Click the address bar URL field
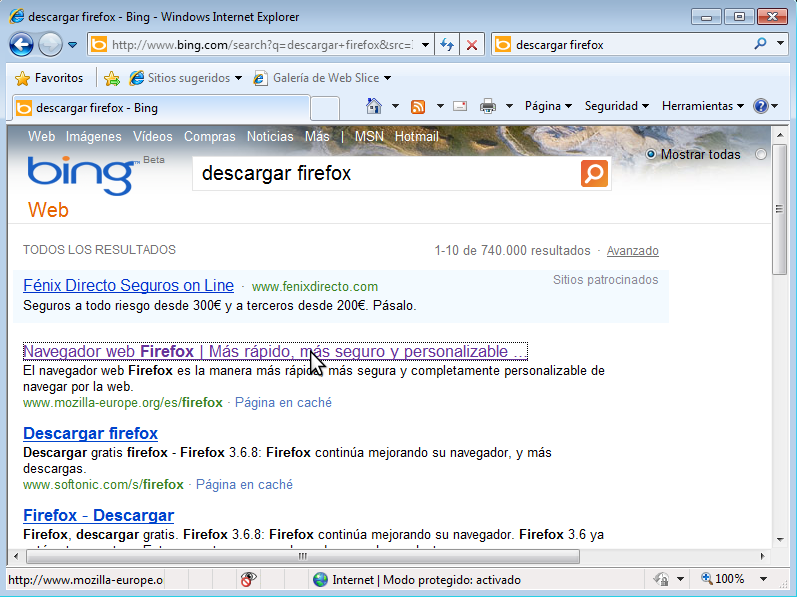The height and width of the screenshot is (597, 797). tap(260, 45)
